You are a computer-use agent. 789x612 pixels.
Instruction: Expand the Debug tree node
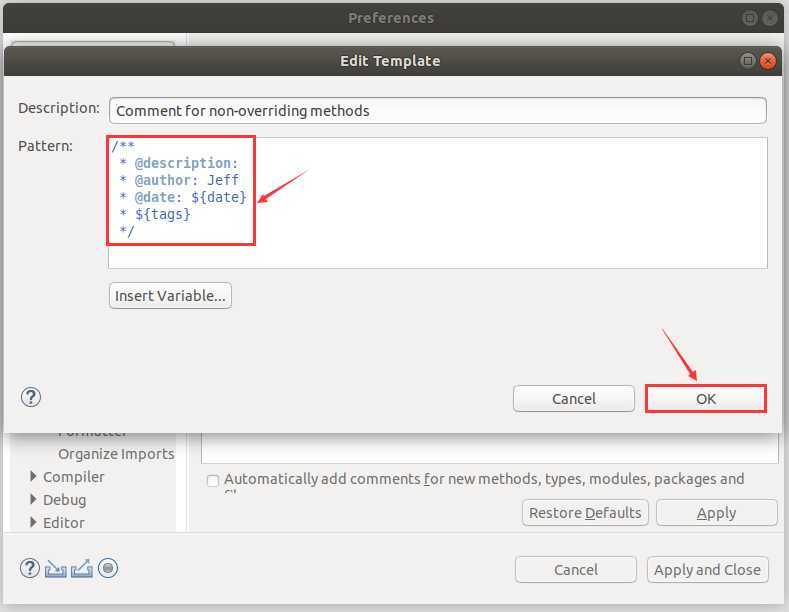click(33, 499)
